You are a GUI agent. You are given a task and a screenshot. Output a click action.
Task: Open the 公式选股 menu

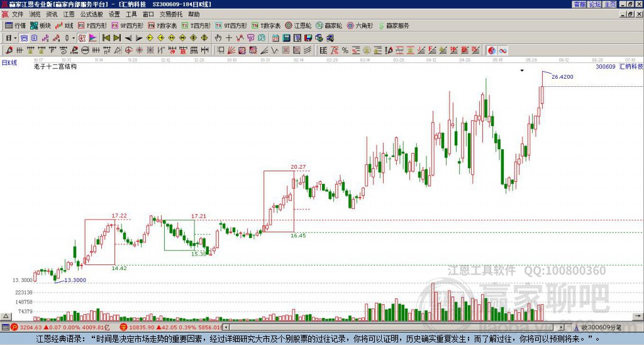(x=92, y=14)
